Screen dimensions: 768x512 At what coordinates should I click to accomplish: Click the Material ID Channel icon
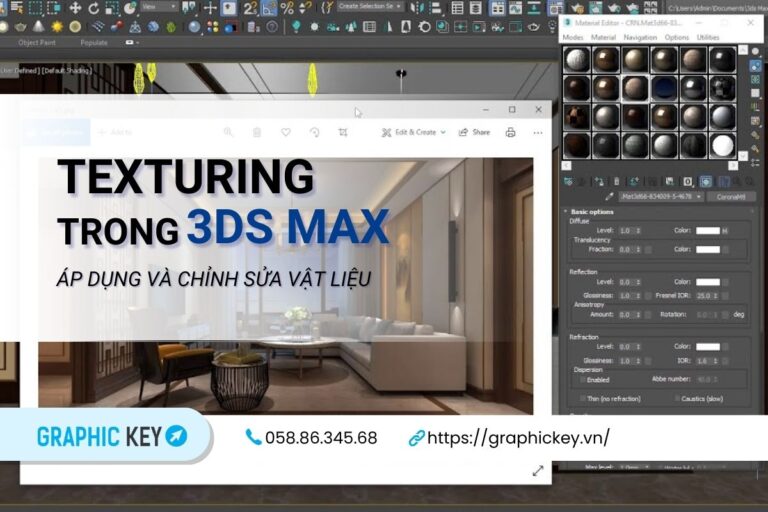tap(688, 182)
